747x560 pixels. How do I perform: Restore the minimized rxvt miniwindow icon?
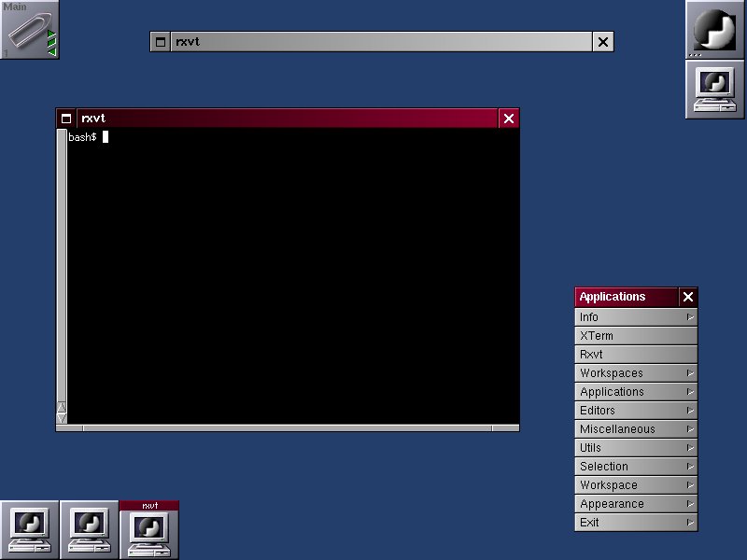149,529
